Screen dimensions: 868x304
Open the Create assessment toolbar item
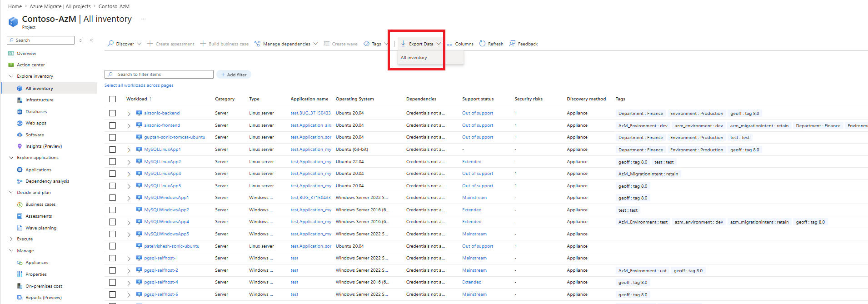click(x=170, y=44)
